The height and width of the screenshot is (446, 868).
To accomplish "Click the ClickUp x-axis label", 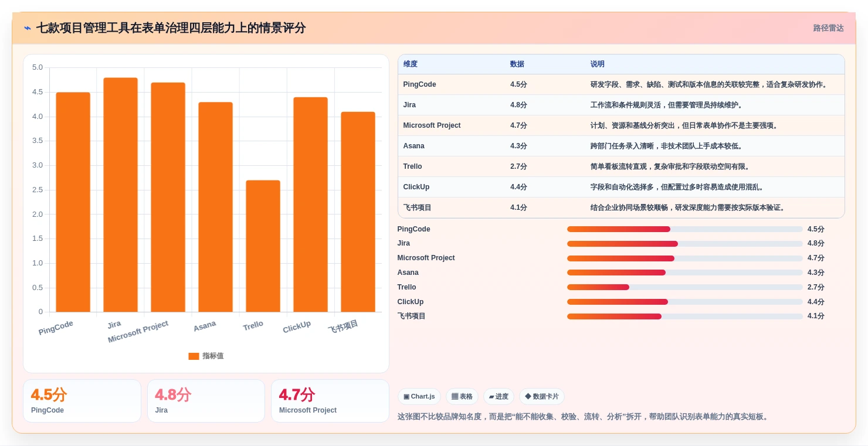I will (297, 328).
